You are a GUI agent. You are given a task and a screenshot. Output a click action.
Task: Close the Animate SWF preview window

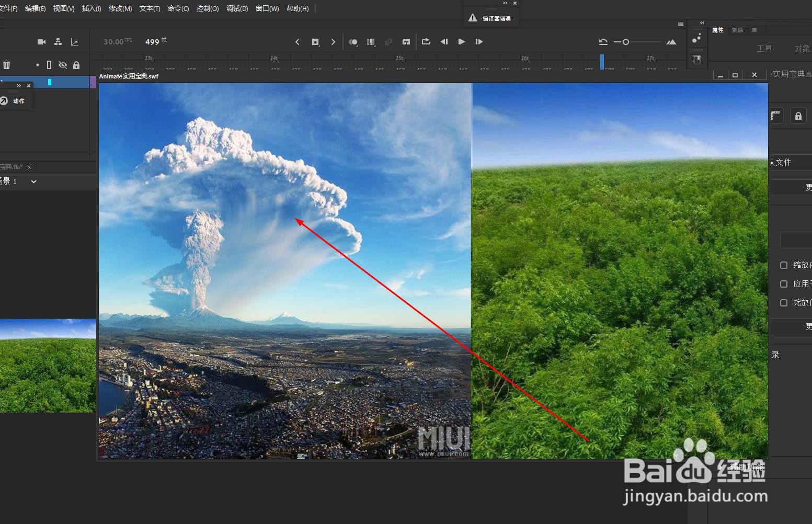(754, 75)
